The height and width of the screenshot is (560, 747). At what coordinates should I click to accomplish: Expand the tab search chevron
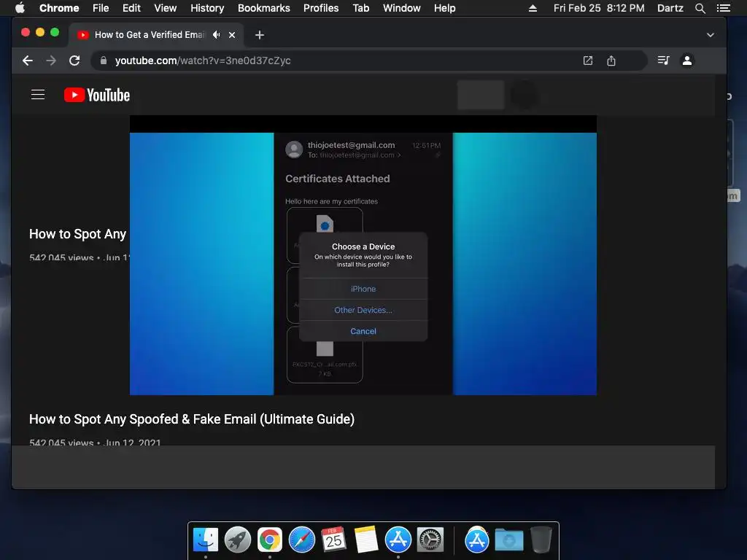tap(711, 35)
